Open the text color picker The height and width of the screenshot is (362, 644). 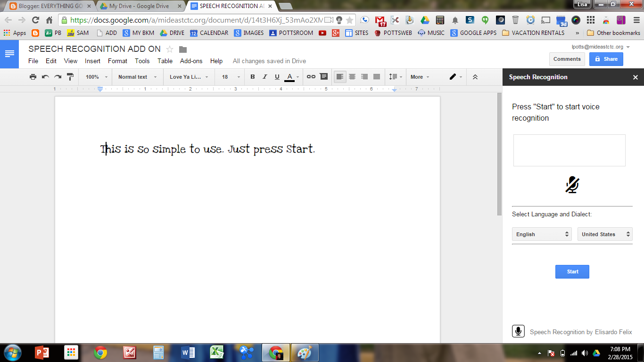click(292, 77)
